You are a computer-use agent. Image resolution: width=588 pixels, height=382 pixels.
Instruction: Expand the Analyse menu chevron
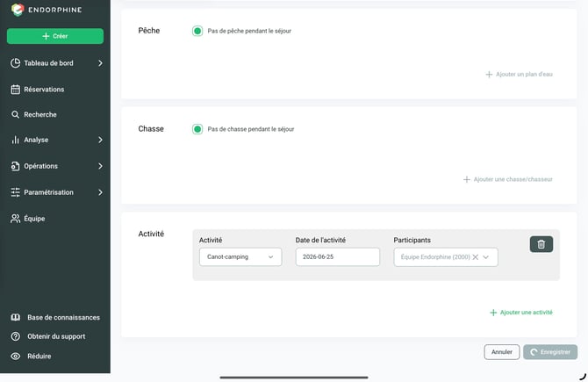click(100, 140)
